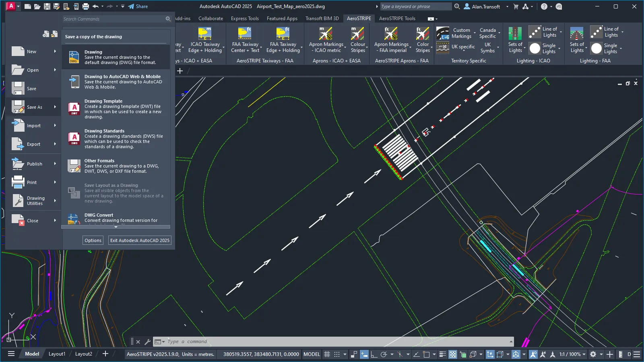Choose Drawing DWG save format option
The image size is (644, 362).
116,57
